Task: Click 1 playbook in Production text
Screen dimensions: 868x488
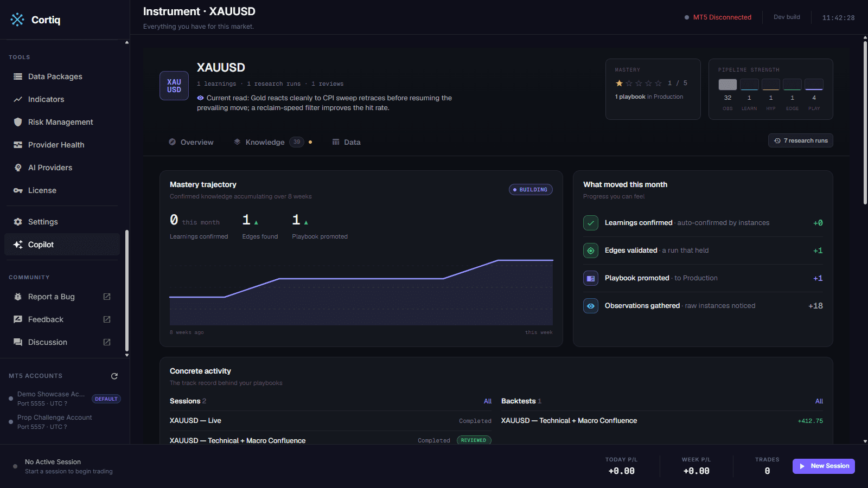Action: [x=649, y=97]
